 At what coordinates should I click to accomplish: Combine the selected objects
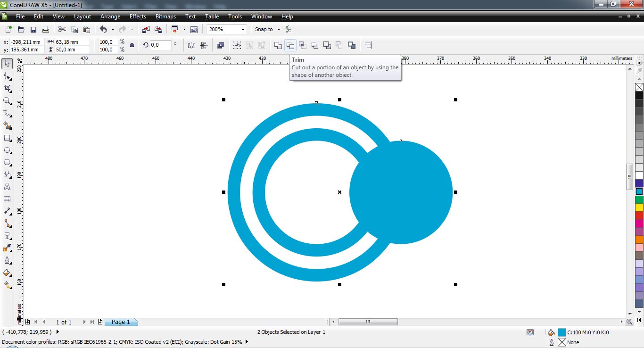(220, 45)
